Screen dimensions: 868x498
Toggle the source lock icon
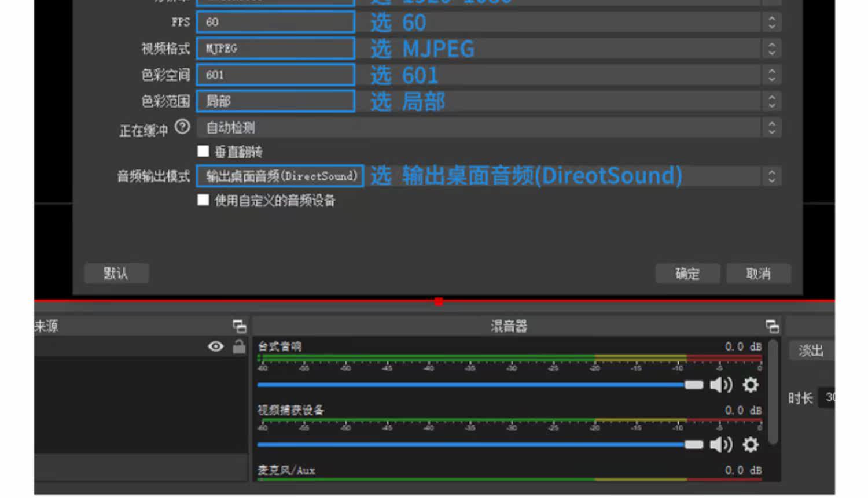[238, 346]
